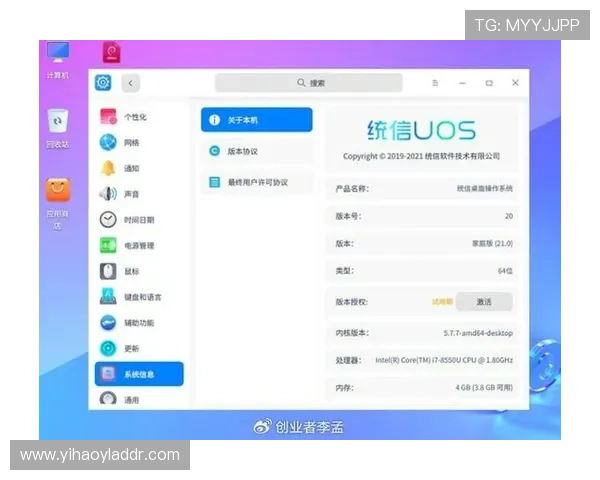
Task: Select 系统信息 in the sidebar
Action: pos(139,374)
